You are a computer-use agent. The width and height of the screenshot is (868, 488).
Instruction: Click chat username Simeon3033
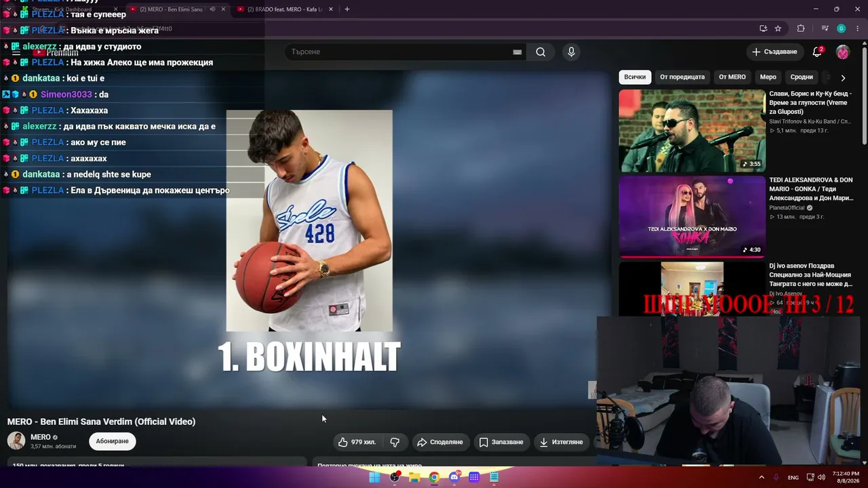pyautogui.click(x=66, y=95)
